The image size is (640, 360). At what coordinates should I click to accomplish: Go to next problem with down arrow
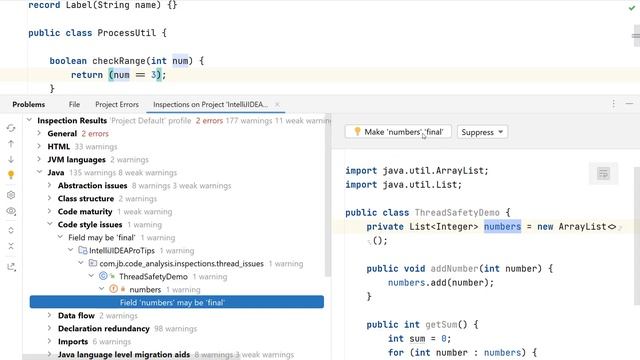click(11, 160)
